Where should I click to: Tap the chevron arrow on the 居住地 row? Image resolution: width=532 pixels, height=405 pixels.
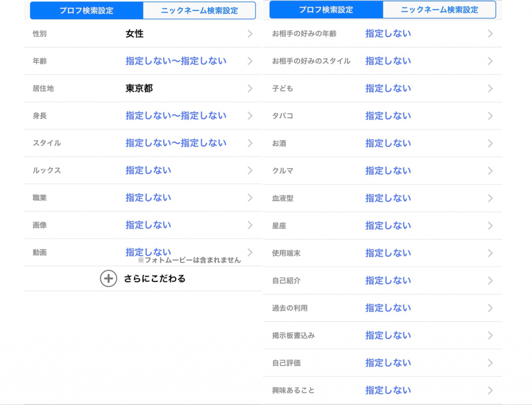click(250, 88)
